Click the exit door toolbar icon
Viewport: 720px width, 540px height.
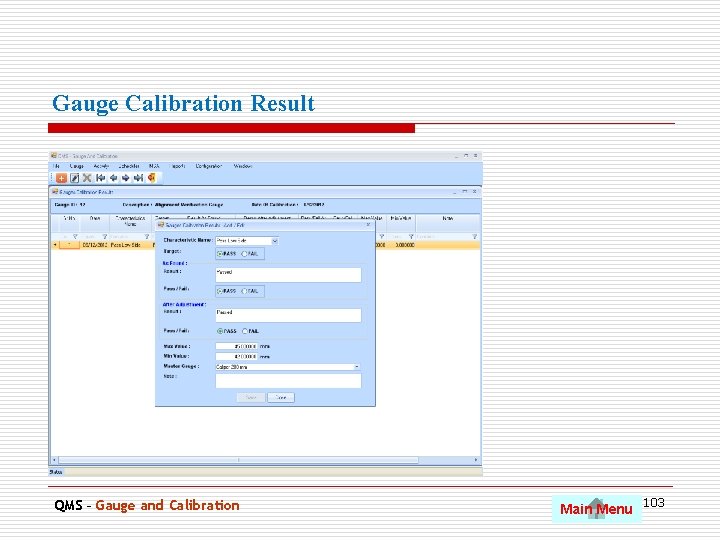click(152, 178)
